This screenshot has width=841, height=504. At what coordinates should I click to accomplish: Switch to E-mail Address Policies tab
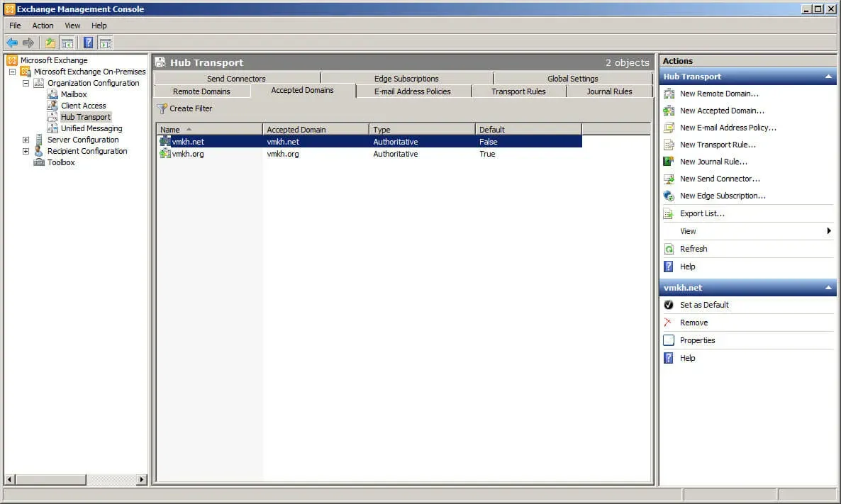pyautogui.click(x=413, y=91)
